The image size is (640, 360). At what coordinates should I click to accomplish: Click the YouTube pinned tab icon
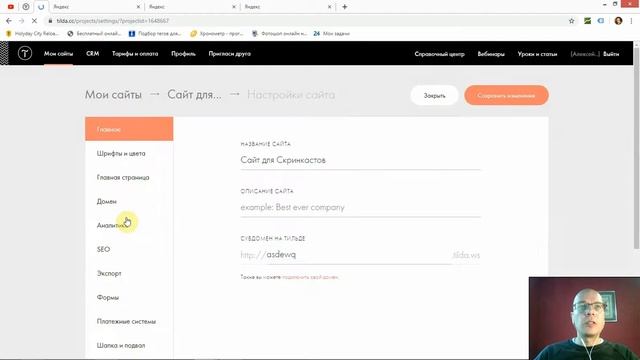11,7
